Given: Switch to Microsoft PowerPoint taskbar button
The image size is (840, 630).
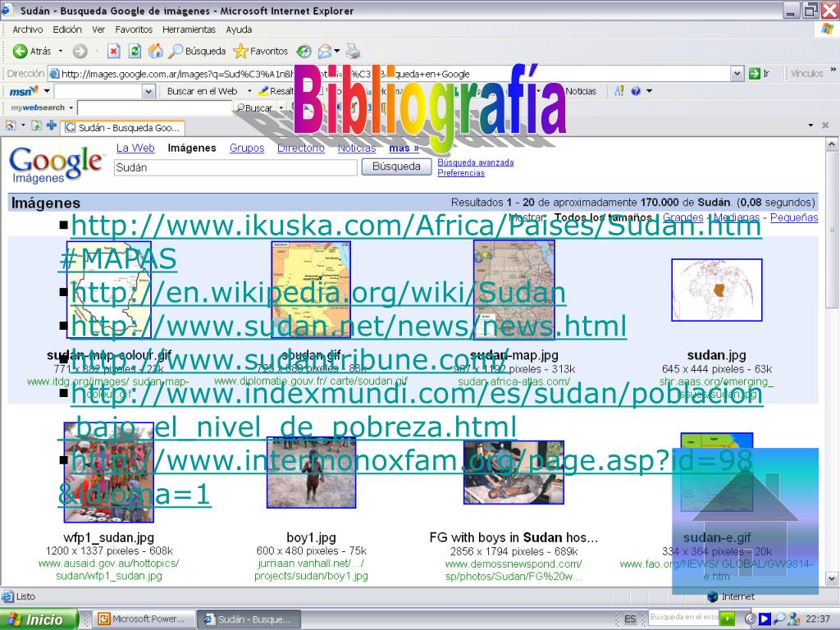Looking at the screenshot, I should (144, 619).
